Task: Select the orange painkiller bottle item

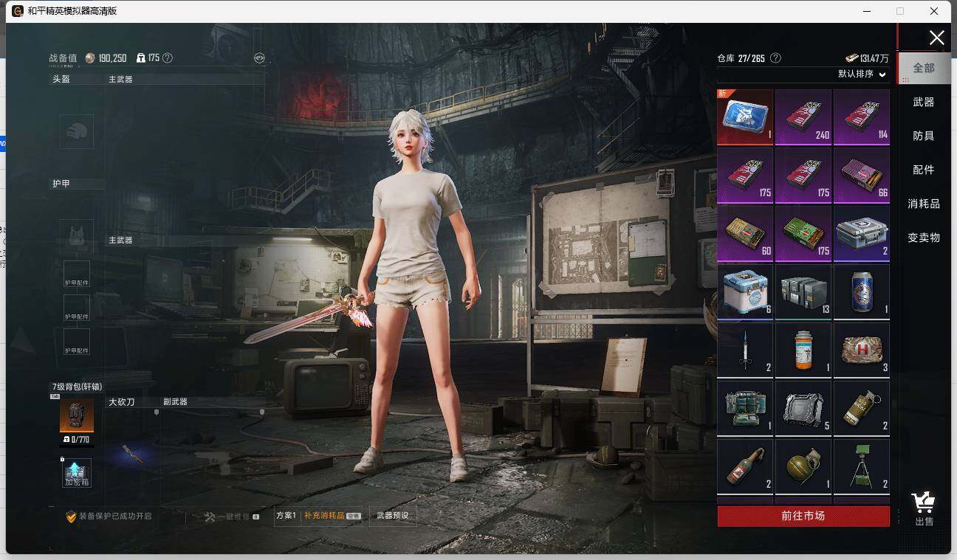Action: (803, 350)
